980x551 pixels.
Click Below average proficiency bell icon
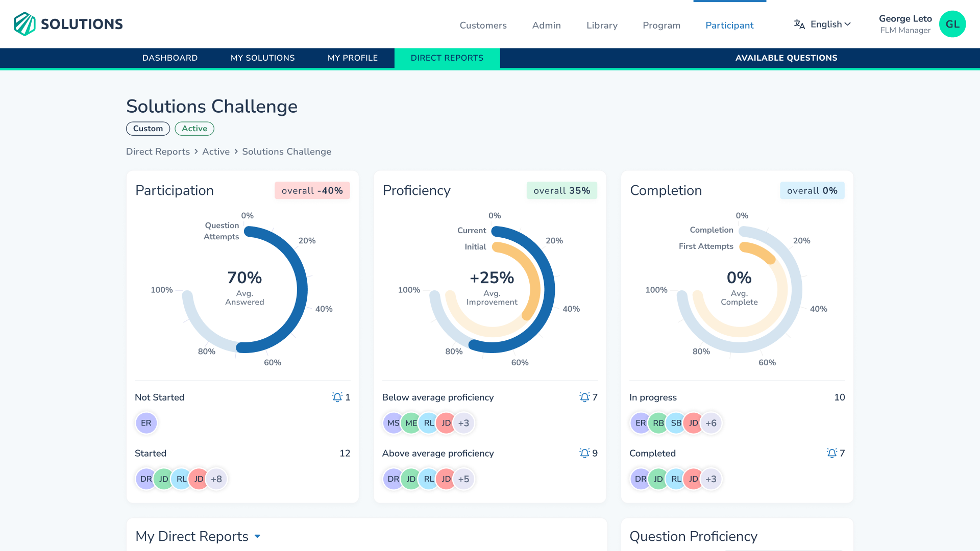click(584, 397)
